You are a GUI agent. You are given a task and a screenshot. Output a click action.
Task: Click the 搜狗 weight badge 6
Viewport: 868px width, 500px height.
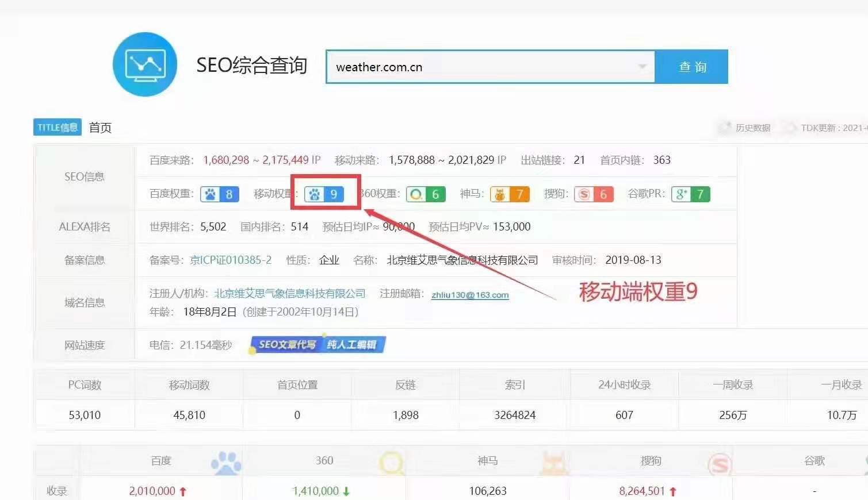594,194
